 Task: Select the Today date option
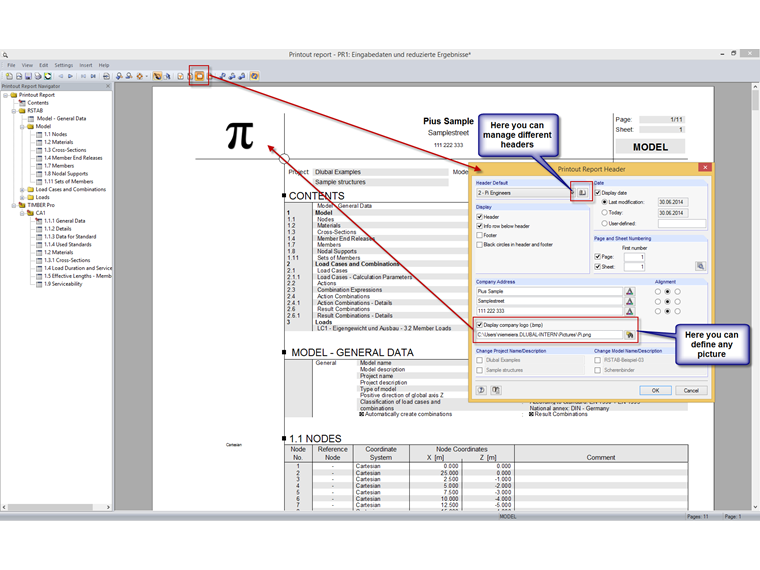point(604,212)
